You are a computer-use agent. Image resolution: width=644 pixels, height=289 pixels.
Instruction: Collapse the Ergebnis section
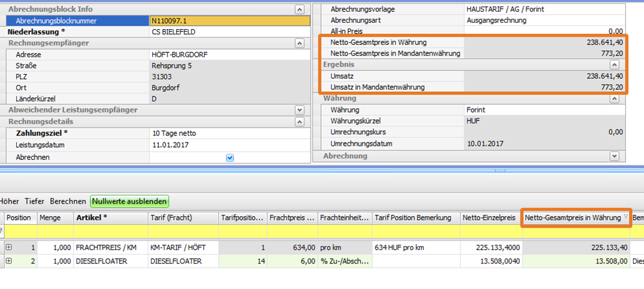(x=613, y=65)
